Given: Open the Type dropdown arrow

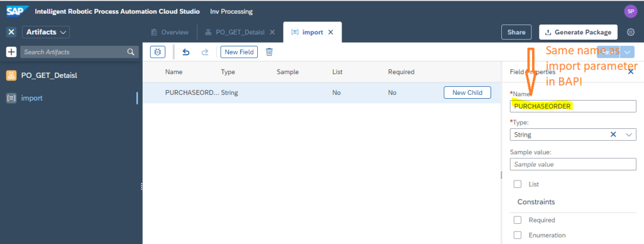Looking at the screenshot, I should (629, 135).
